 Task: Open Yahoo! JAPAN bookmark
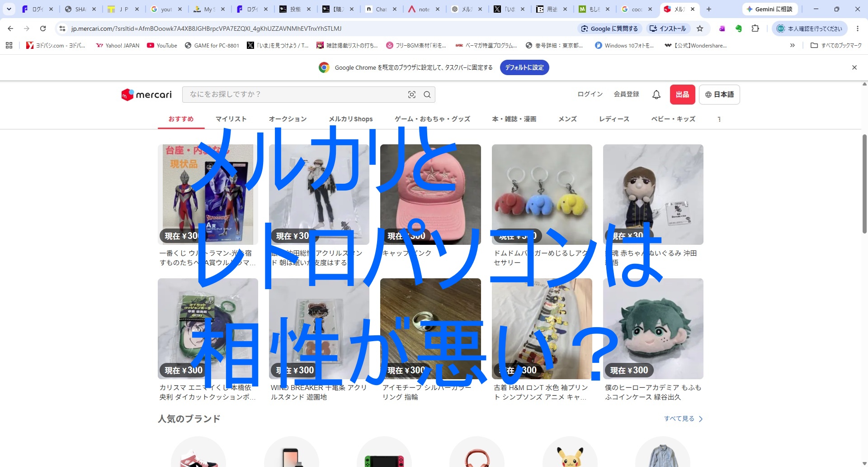point(118,45)
